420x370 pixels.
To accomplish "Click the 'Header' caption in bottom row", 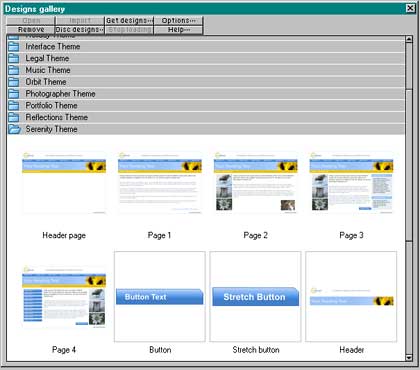I will coord(352,350).
